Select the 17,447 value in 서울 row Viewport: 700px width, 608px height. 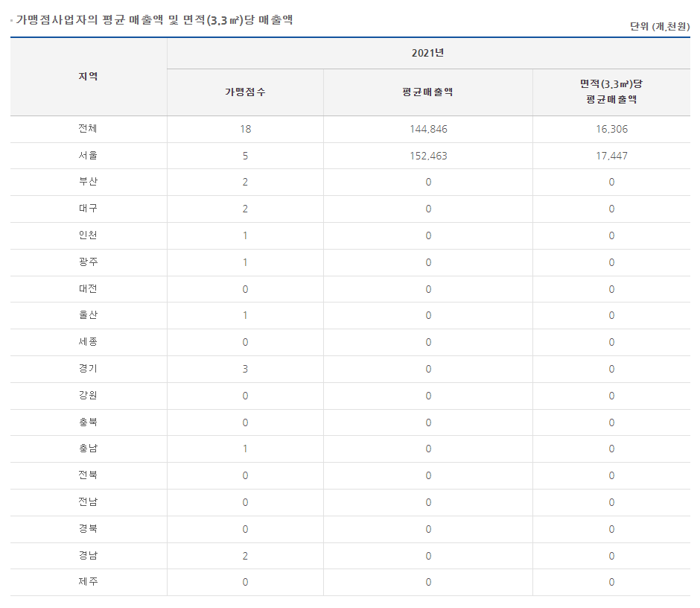coord(611,156)
